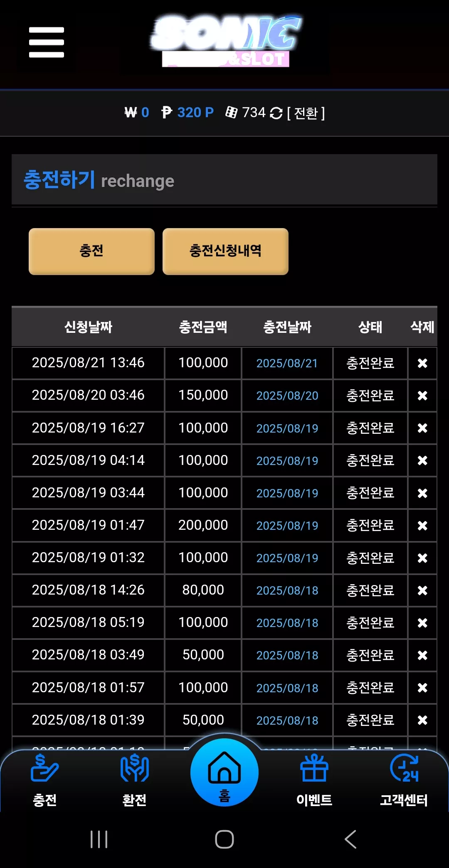Open Android recent apps button

point(99,839)
